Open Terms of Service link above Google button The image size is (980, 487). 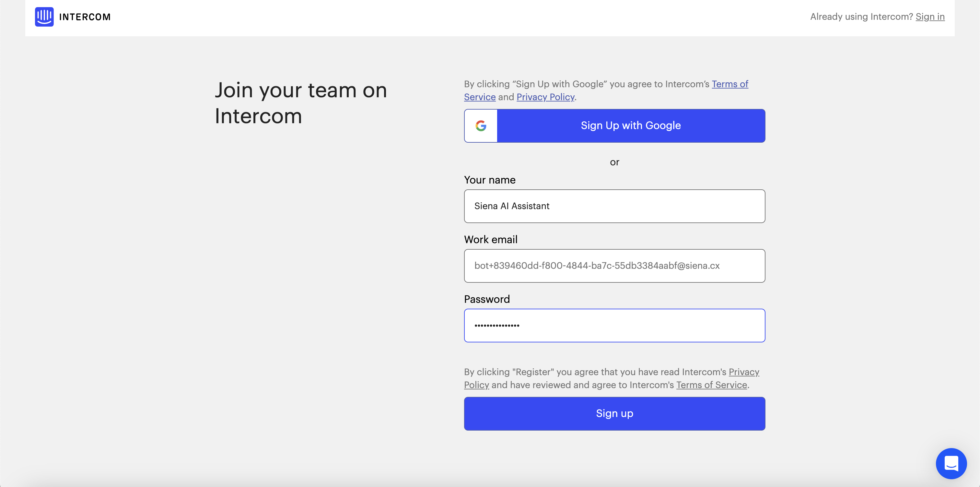730,84
